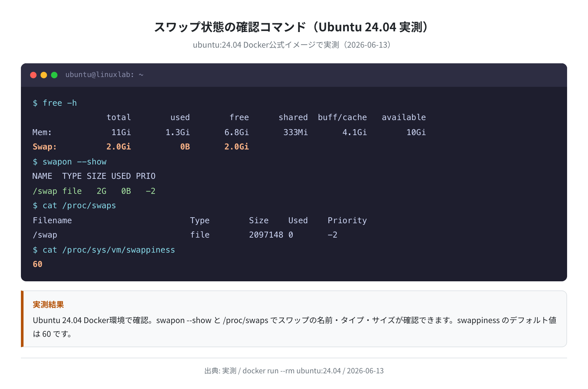The height and width of the screenshot is (389, 588).
Task: Click the 'shared' column header
Action: tap(293, 117)
